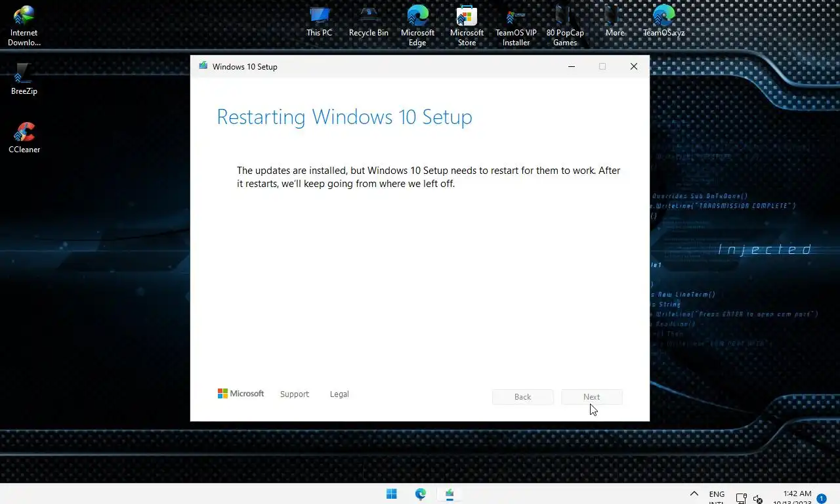Click the Windows 10 Setup title bar icon

point(203,66)
